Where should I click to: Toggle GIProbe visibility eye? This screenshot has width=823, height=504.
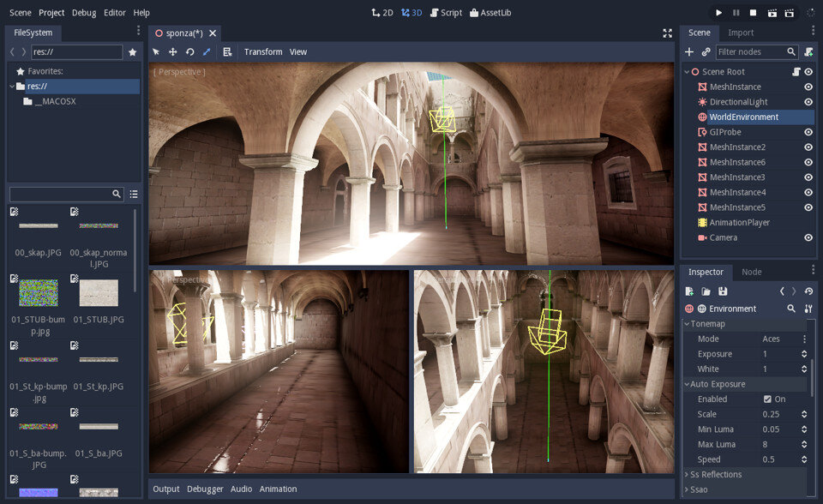pos(808,132)
